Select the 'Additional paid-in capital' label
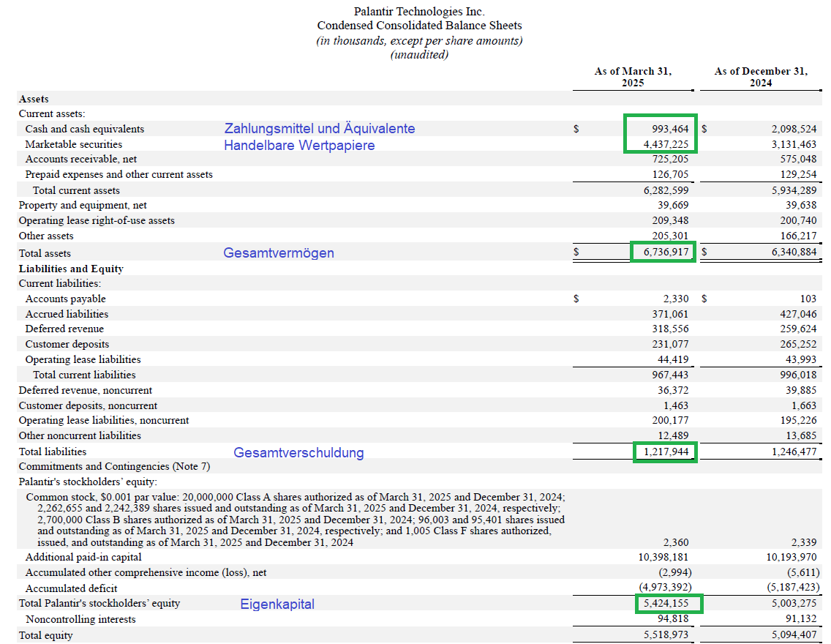This screenshot has height=644, width=831. point(83,557)
